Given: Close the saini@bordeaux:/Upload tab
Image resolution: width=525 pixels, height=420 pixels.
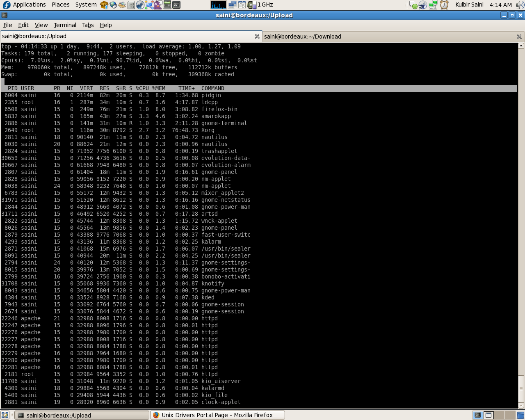Looking at the screenshot, I should point(257,37).
